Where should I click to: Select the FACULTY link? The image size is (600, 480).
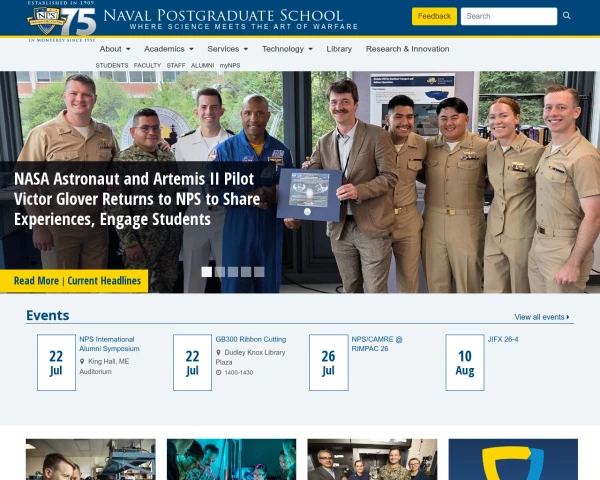[x=147, y=65]
